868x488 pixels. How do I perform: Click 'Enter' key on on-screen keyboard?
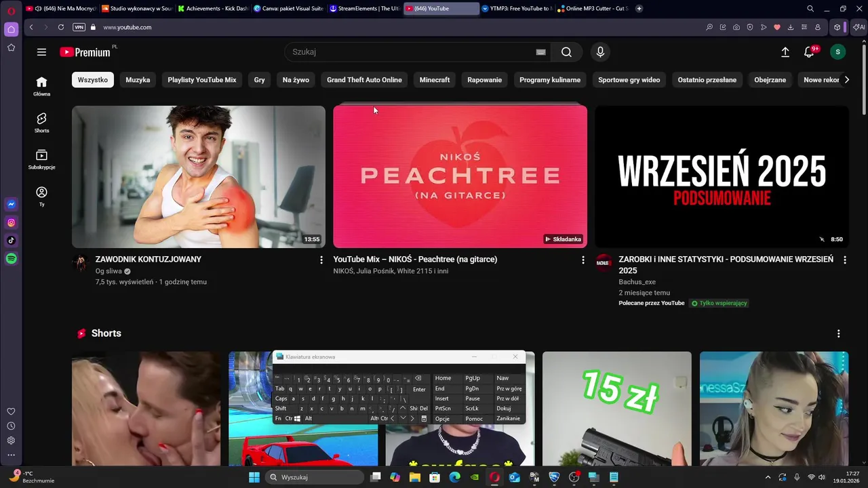419,389
